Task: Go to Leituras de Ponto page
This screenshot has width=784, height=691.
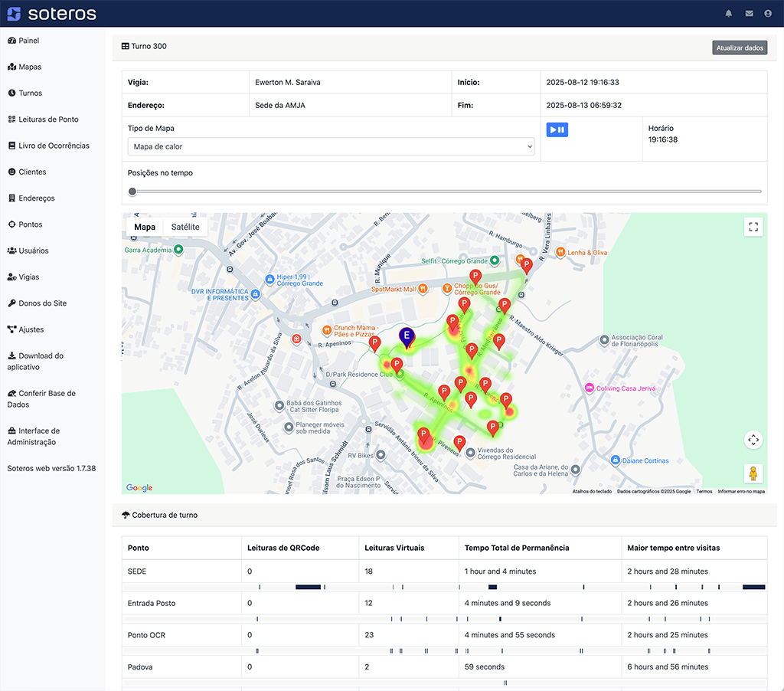Action: pyautogui.click(x=48, y=120)
